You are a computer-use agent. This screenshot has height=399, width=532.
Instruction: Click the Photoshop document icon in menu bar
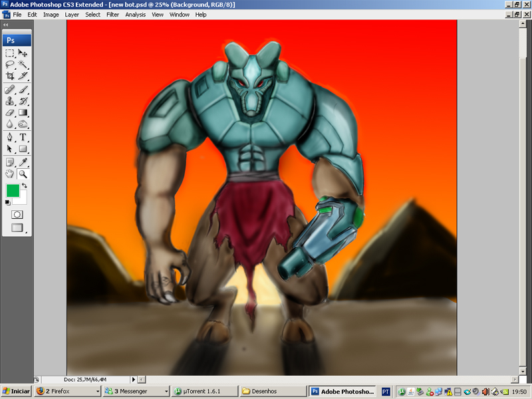[x=6, y=15]
